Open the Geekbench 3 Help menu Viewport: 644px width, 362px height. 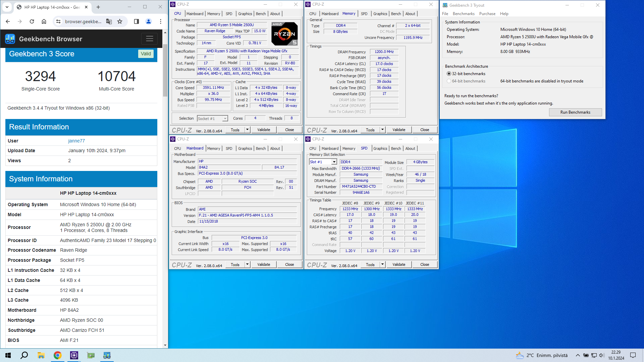click(x=504, y=14)
